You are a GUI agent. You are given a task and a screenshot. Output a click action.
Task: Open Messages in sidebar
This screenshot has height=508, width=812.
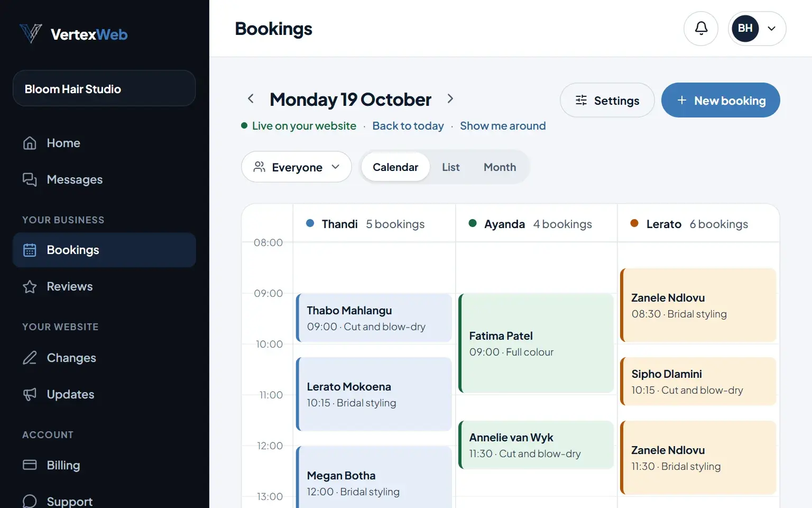[104, 179]
